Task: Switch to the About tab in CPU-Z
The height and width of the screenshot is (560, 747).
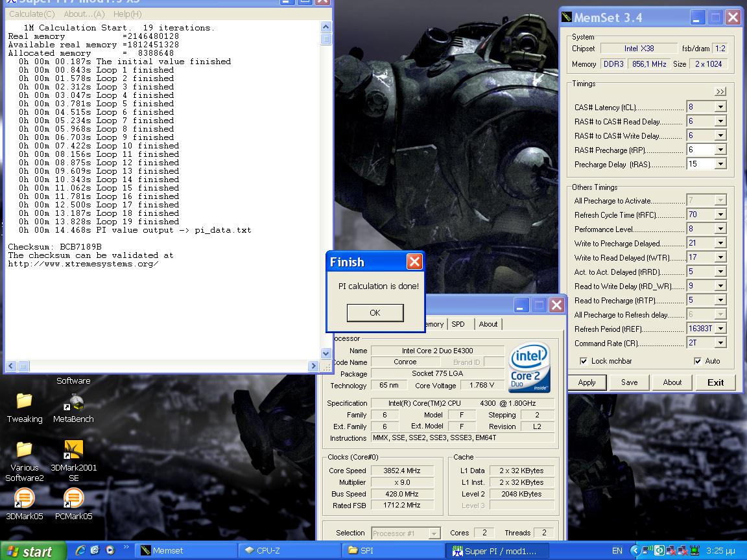Action: coord(488,324)
